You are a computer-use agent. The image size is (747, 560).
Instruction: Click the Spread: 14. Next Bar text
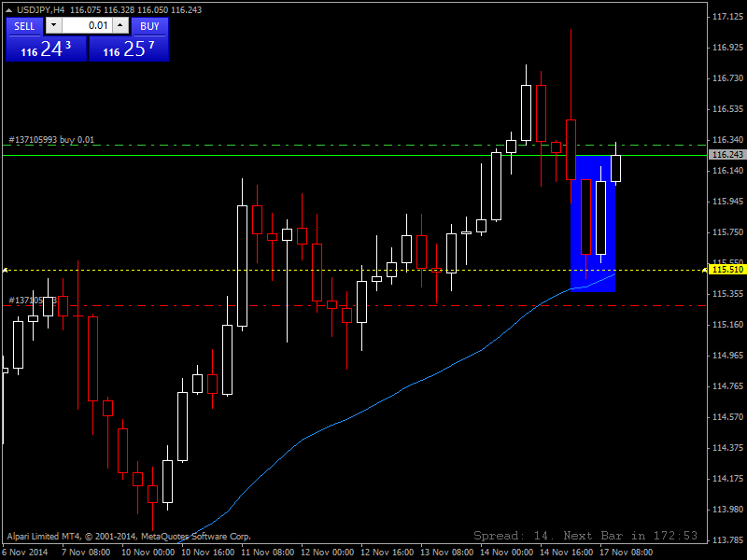(x=585, y=536)
